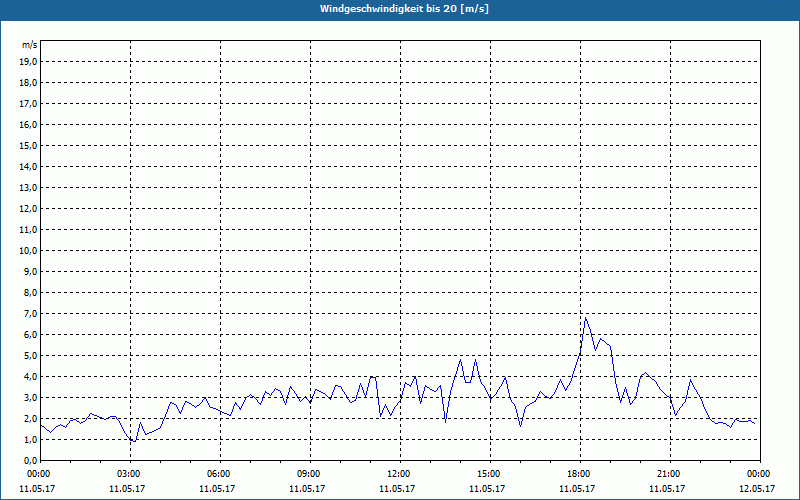Click the 11.05.17 date under 06:00

tap(217, 488)
